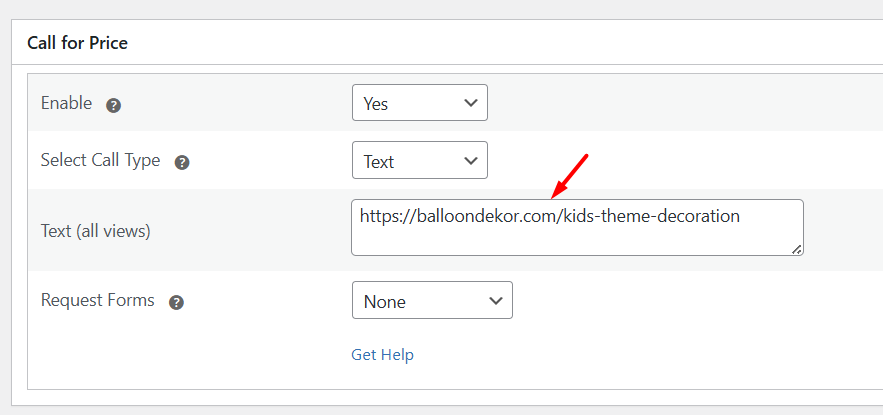The height and width of the screenshot is (415, 883).
Task: Click the Request Forms help icon
Action: pyautogui.click(x=176, y=302)
